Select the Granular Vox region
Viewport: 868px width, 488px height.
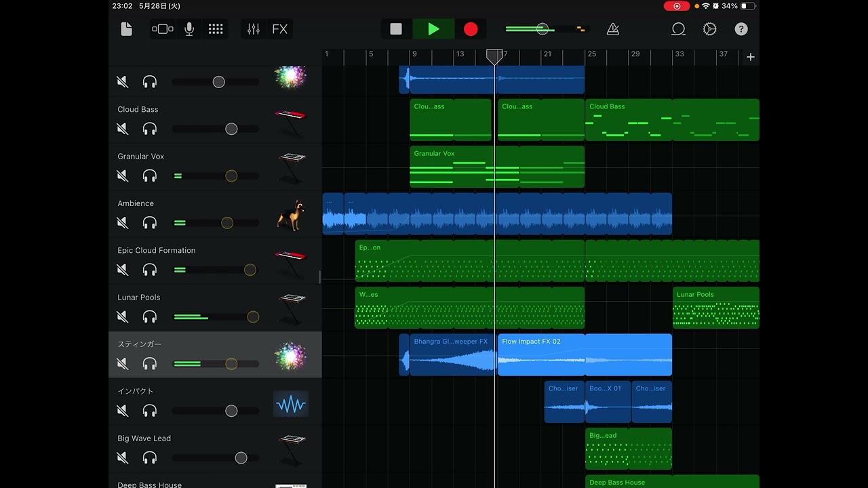click(x=497, y=167)
